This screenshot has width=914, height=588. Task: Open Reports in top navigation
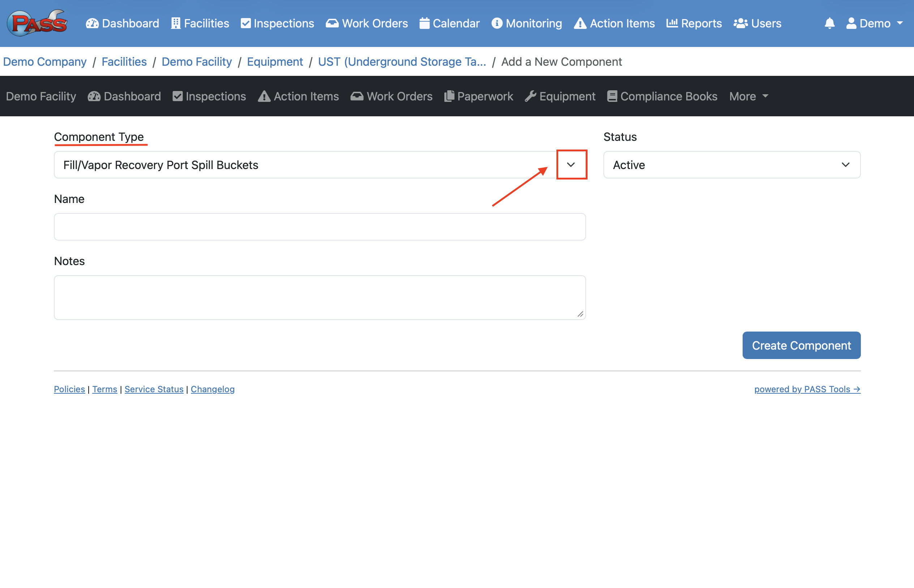tap(694, 23)
